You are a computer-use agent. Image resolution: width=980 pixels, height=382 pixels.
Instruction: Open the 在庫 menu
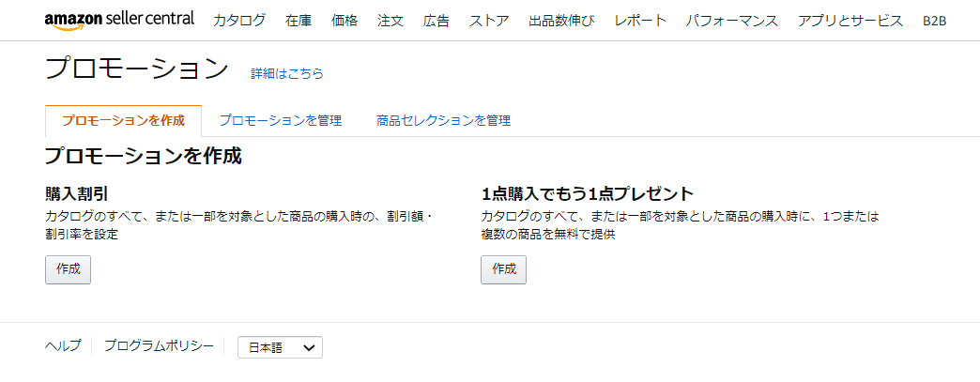coord(299,21)
